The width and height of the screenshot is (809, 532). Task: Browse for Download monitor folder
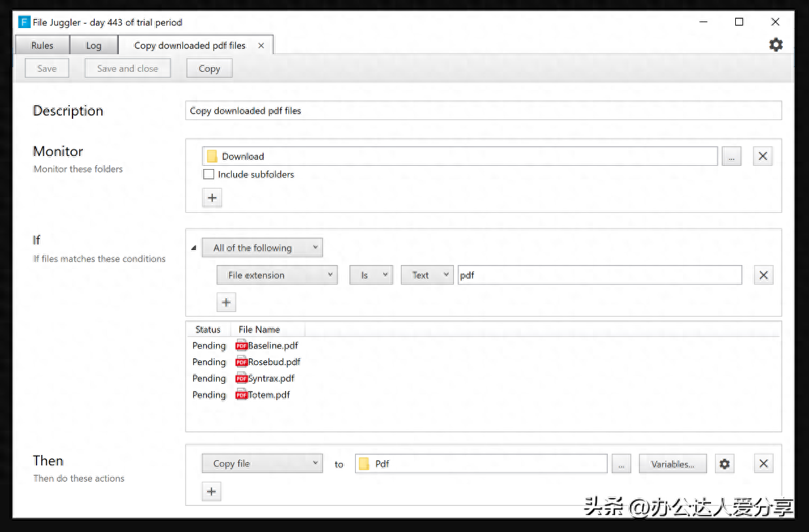pyautogui.click(x=731, y=156)
